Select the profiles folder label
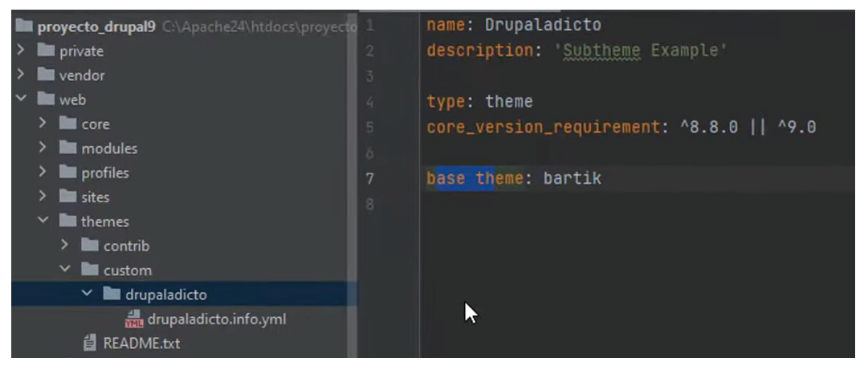The image size is (868, 366). click(105, 173)
